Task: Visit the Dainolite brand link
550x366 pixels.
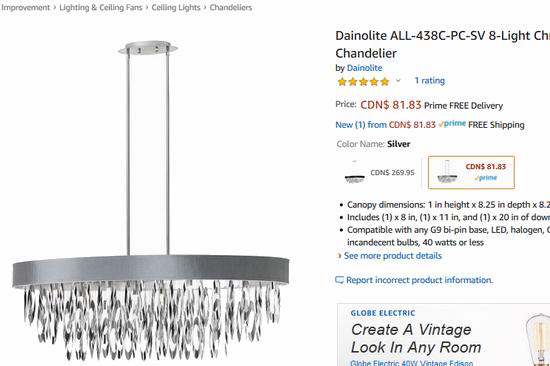Action: click(364, 68)
